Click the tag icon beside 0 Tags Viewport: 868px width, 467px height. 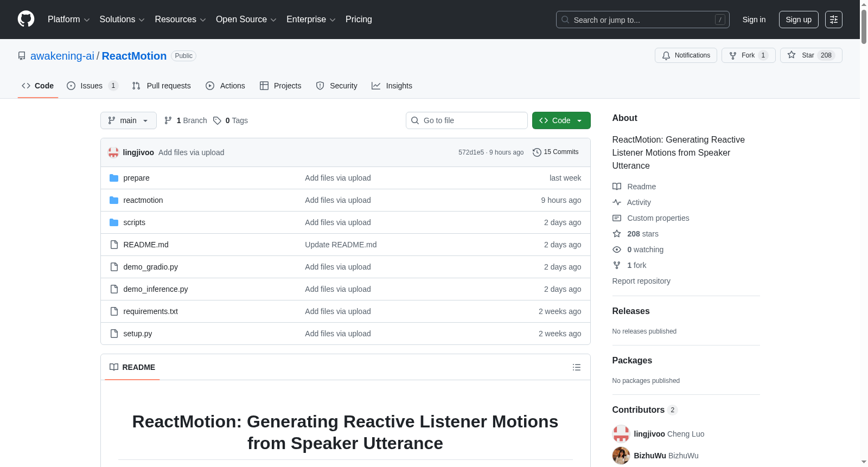pyautogui.click(x=217, y=120)
